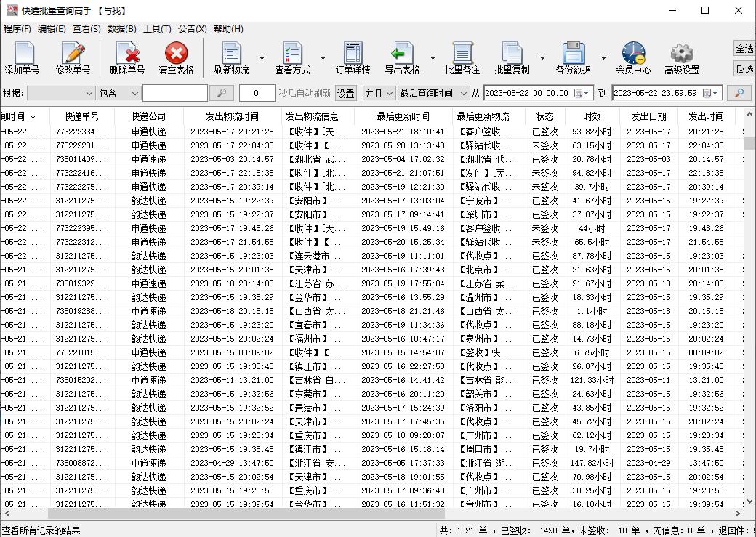The width and height of the screenshot is (756, 537).
Task: Expand the 刷新物流 dropdown arrow
Action: tap(262, 58)
